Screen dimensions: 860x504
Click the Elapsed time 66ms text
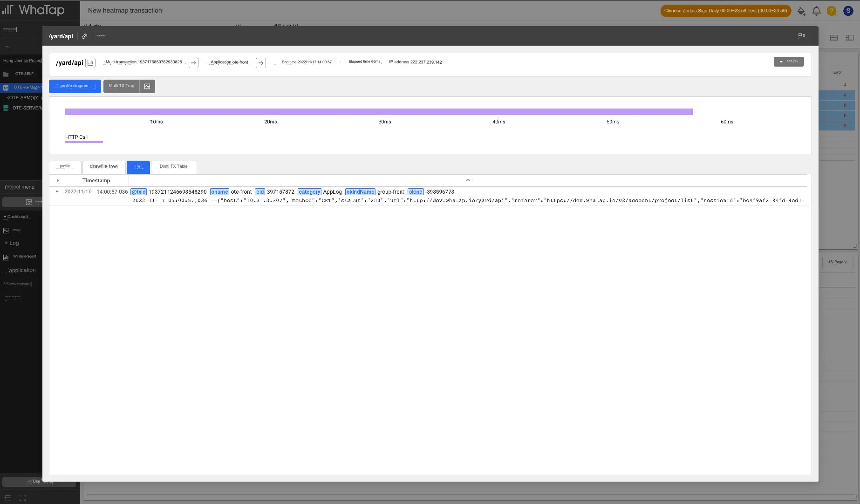coord(364,62)
